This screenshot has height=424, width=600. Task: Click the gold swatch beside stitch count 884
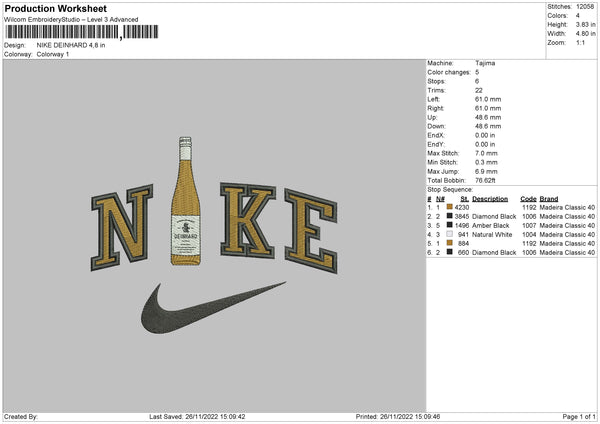click(450, 243)
